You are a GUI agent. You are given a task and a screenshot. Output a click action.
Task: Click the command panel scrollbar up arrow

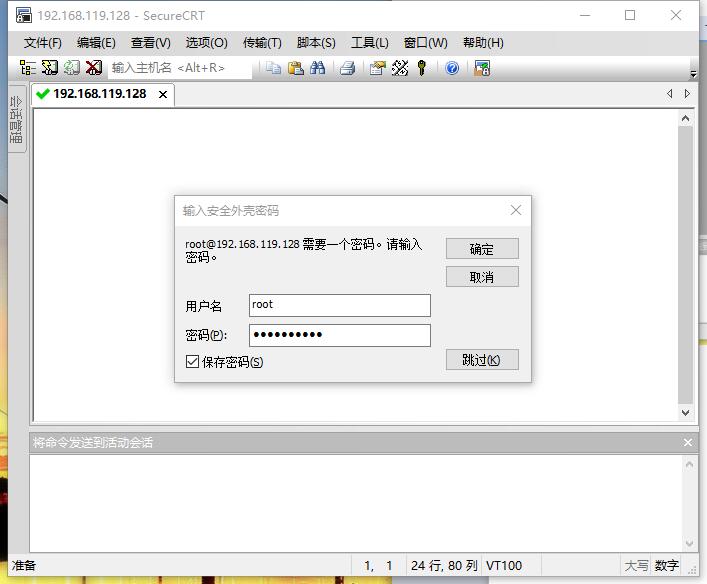689,464
